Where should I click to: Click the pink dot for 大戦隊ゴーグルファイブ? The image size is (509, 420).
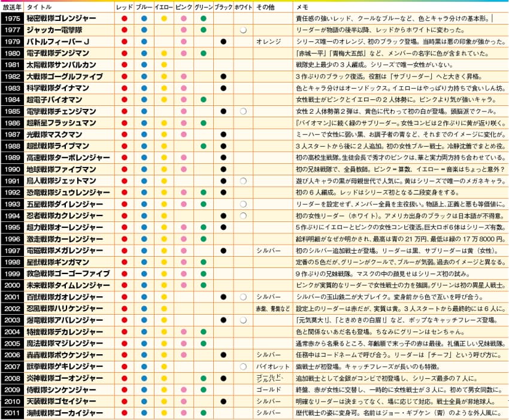click(184, 77)
